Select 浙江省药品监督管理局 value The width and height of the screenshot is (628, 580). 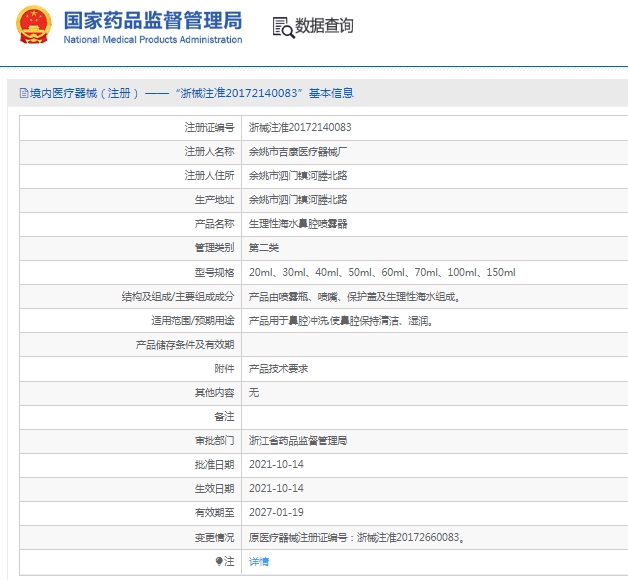(298, 441)
